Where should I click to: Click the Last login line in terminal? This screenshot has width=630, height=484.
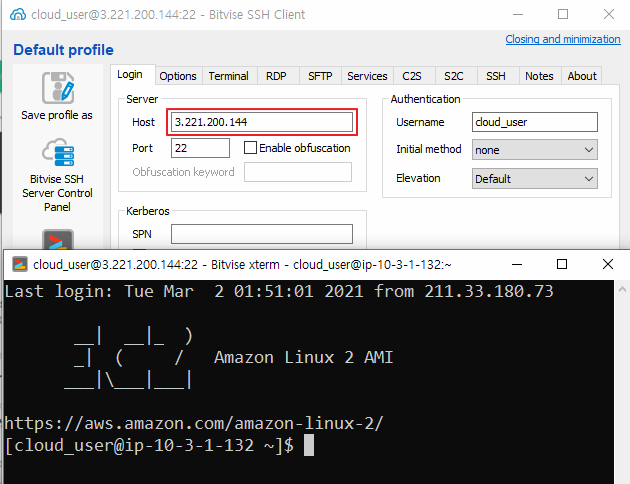[x=279, y=291]
